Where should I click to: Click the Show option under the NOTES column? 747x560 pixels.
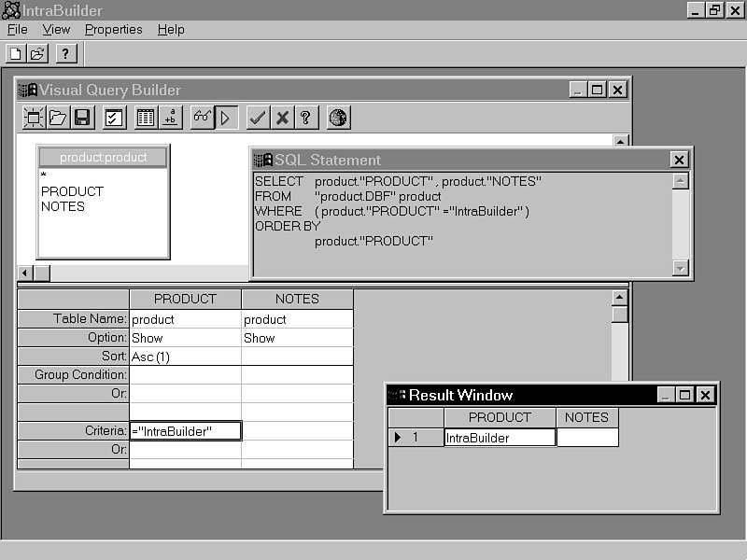tap(259, 337)
